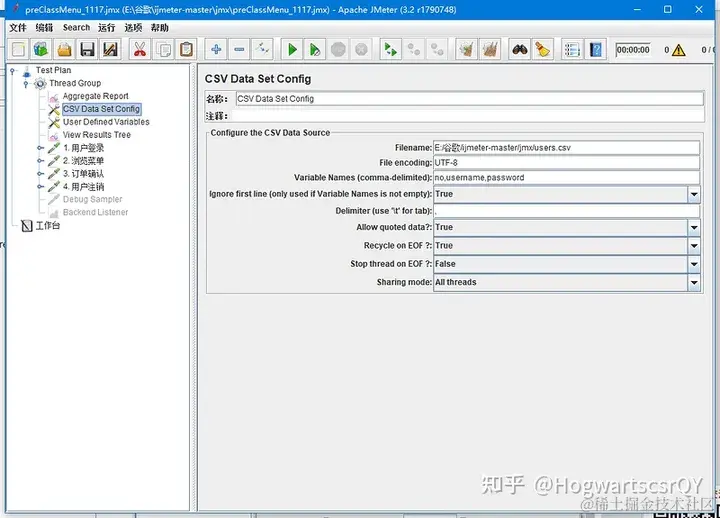Click the Save As toolbar icon
Screen dimensions: 720x518
pos(110,50)
